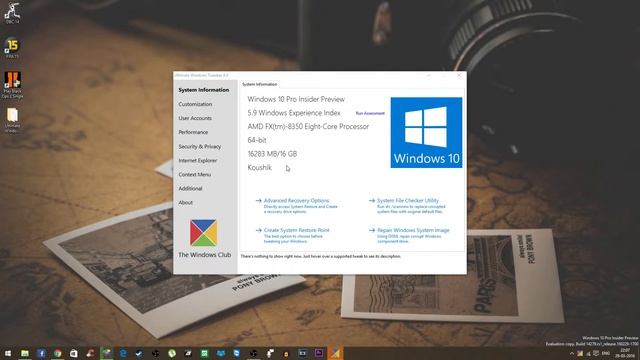
Task: Open Microsoft Edge from the taskbar
Action: (x=123, y=353)
